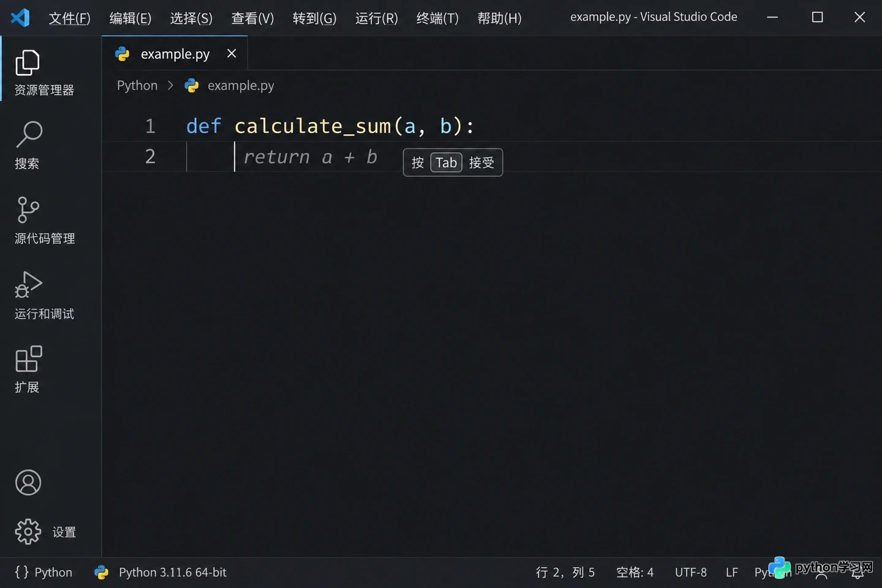Expand the breadcrumb chevron after Python

[170, 85]
